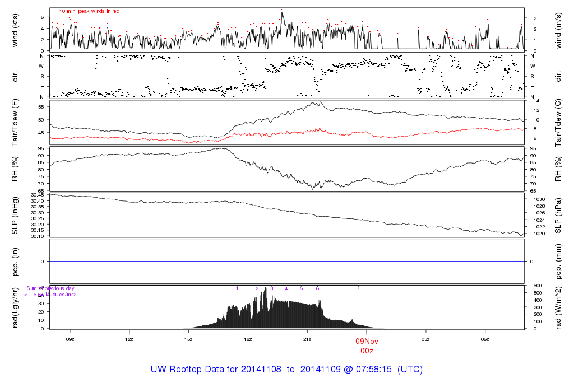Select the "1030" hPa tick label
574x392 pixels.
(539, 199)
